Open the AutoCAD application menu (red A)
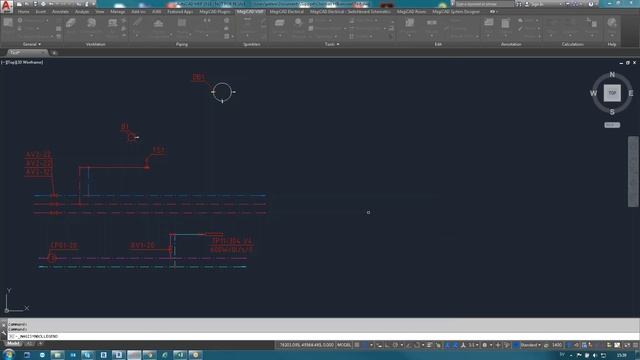640x360 pixels. click(x=7, y=6)
